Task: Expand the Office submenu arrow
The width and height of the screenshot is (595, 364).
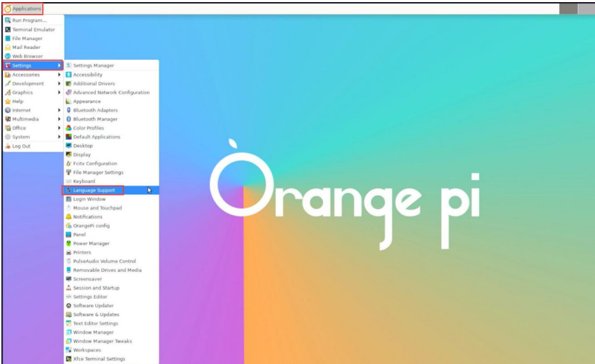Action: pos(59,128)
